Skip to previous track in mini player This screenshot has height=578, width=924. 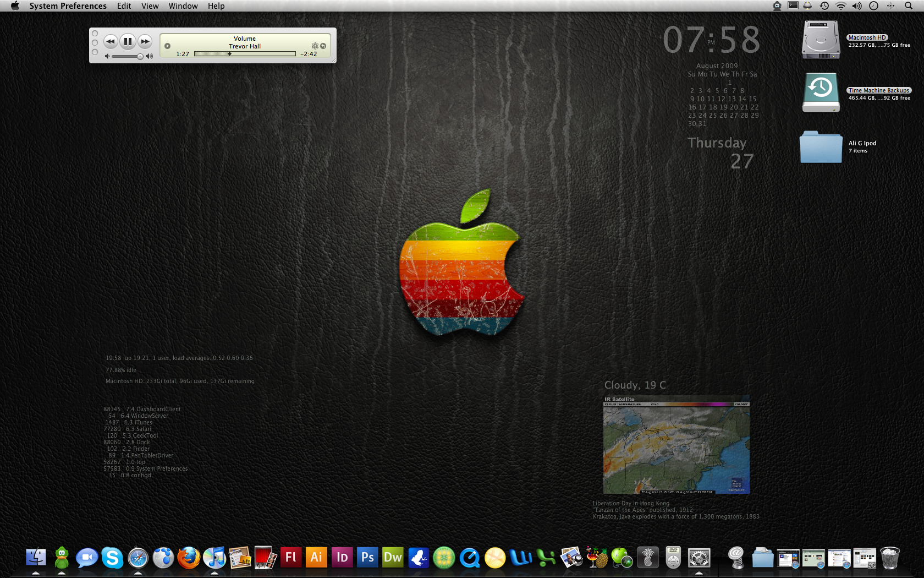(111, 41)
